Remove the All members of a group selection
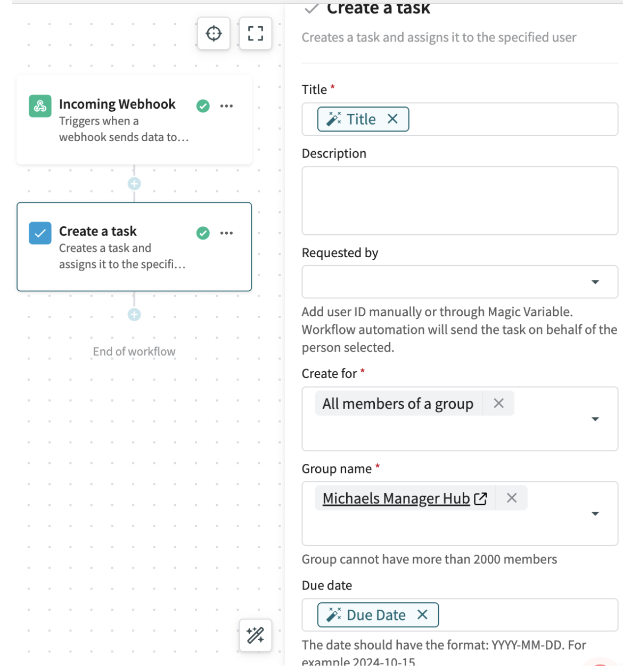The width and height of the screenshot is (623, 672). (498, 404)
